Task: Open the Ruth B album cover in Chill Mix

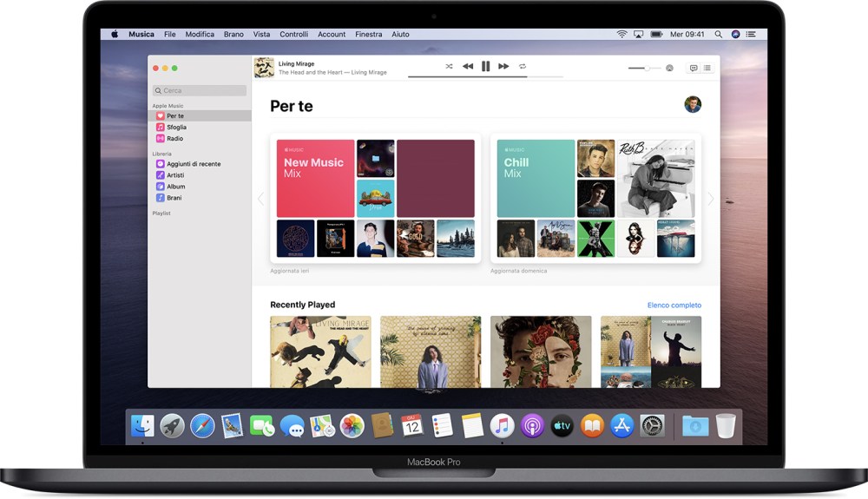Action: pos(656,178)
